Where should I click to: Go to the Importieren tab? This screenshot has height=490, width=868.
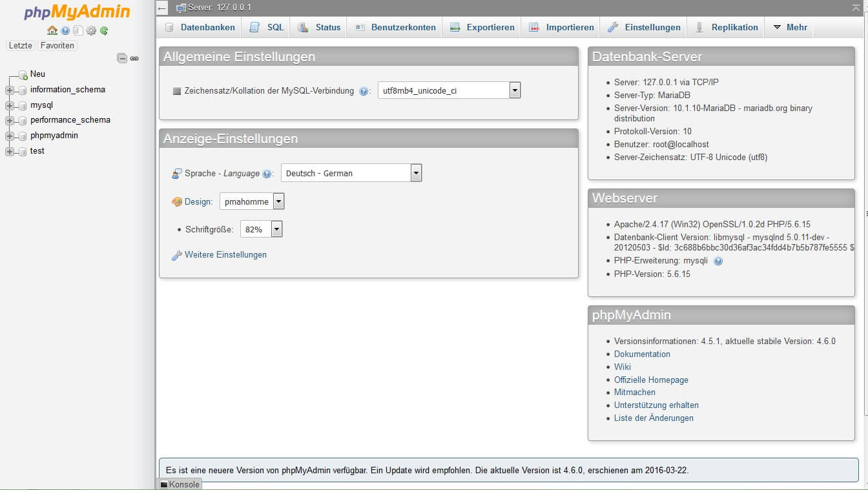tap(561, 27)
